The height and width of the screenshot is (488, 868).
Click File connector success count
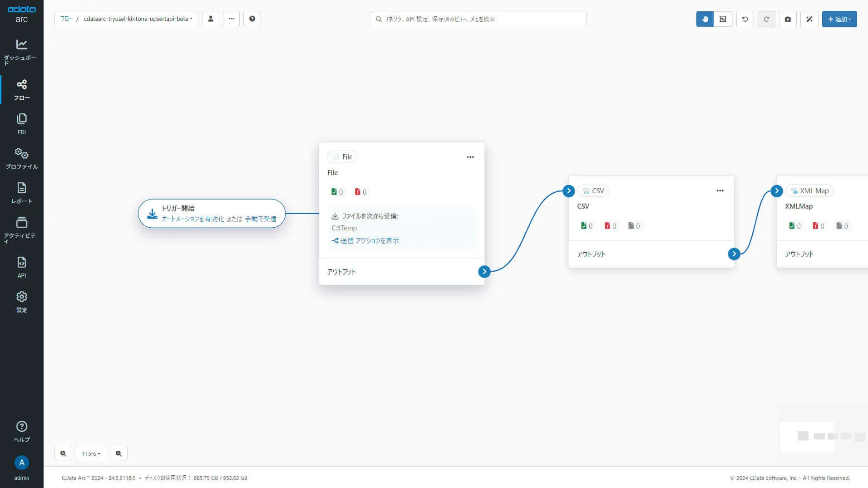coord(337,192)
